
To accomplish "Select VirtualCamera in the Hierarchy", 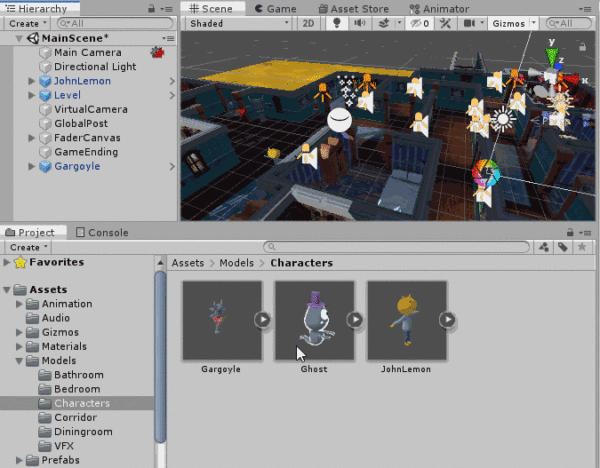I will [91, 109].
